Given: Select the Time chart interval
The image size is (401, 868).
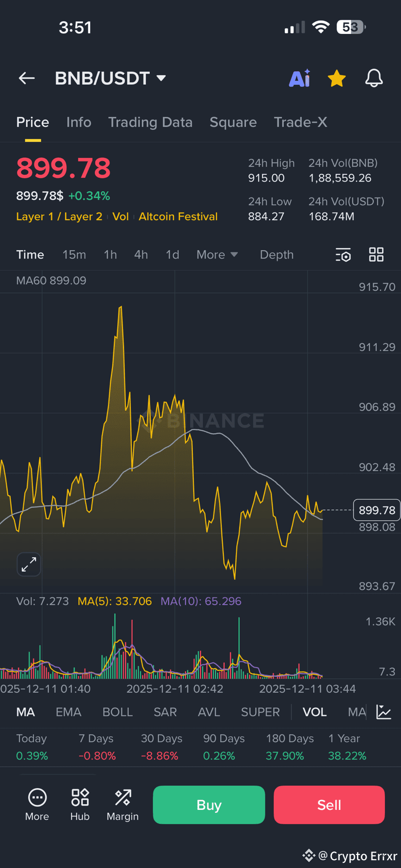Looking at the screenshot, I should 30,255.
